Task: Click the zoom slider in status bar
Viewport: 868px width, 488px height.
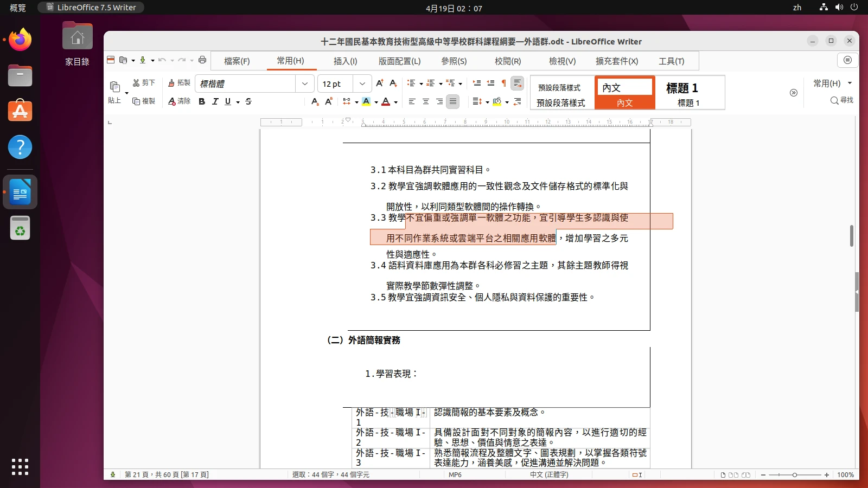Action: (795, 475)
